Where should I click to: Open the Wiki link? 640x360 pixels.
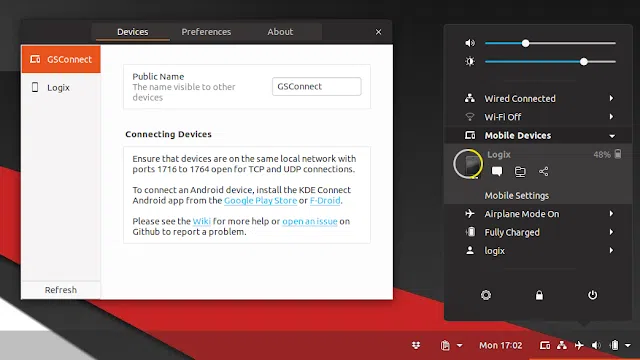pos(202,221)
